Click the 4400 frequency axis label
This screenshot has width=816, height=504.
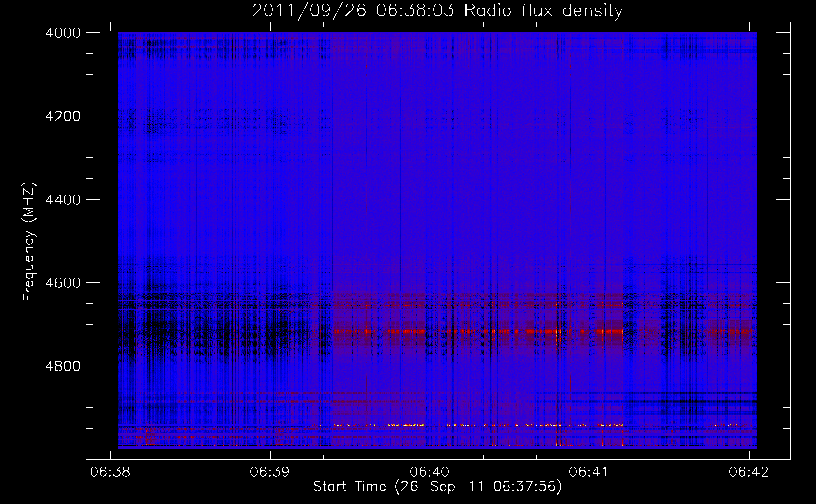click(63, 200)
